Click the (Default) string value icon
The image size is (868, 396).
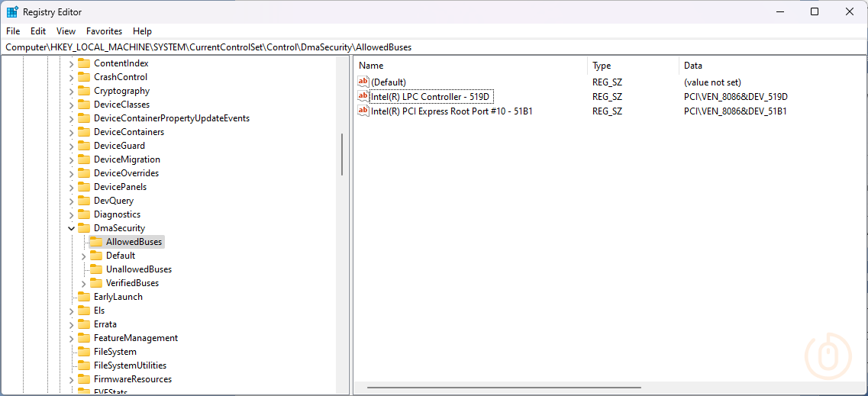click(363, 82)
